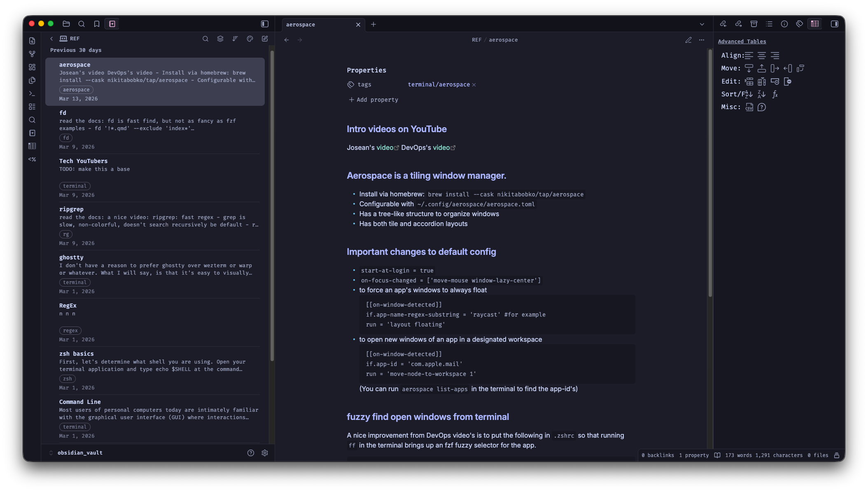
Task: Remove the terminal/aerospace tag
Action: click(474, 85)
